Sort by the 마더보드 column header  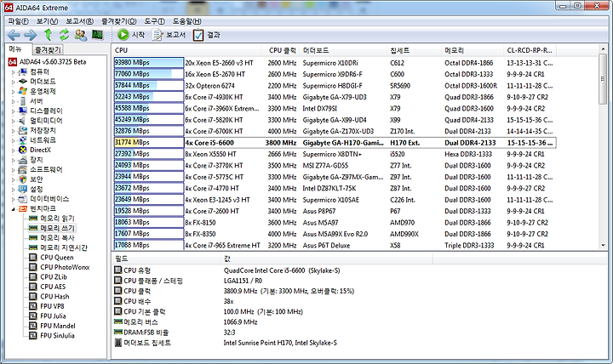(x=343, y=50)
